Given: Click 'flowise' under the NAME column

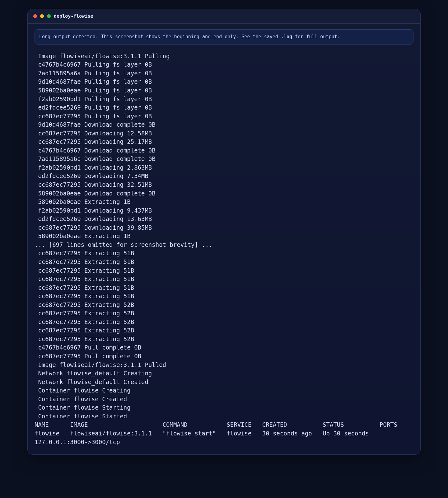Looking at the screenshot, I should [47, 434].
